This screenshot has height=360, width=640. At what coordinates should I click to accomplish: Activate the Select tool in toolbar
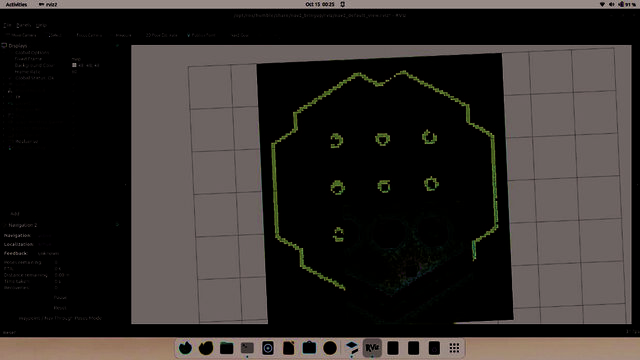[x=54, y=36]
